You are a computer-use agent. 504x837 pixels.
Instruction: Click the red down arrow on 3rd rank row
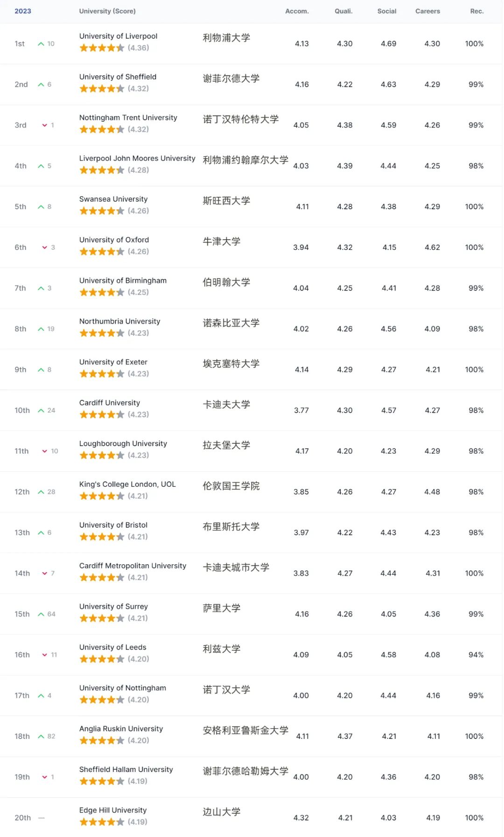[45, 125]
